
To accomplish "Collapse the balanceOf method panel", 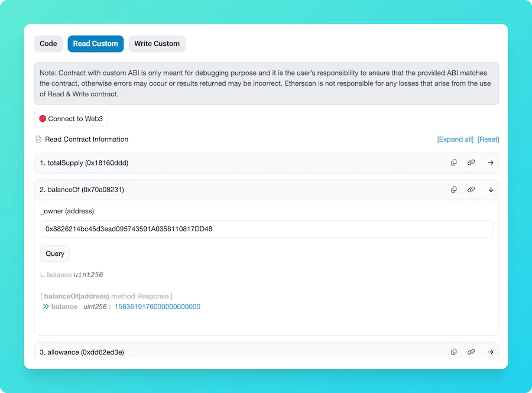I will pos(491,189).
